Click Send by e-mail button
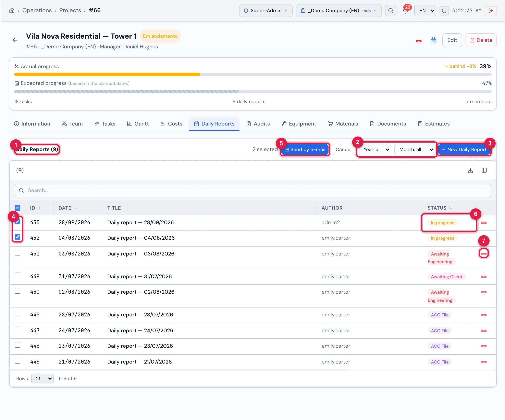 tap(305, 149)
